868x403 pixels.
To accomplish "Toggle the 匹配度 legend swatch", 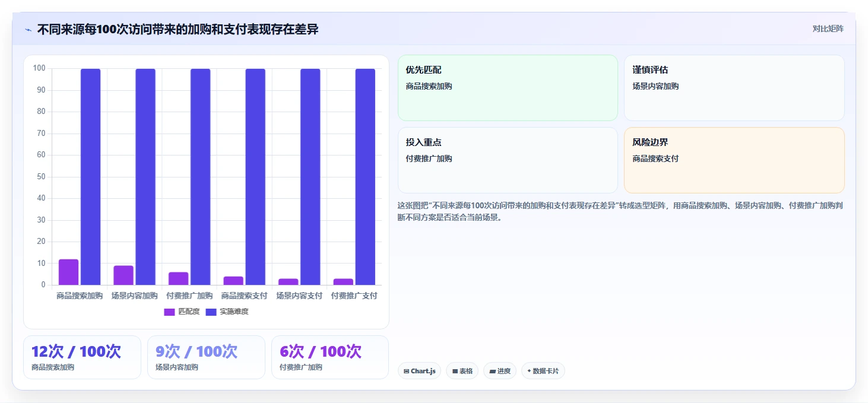I will pos(169,312).
